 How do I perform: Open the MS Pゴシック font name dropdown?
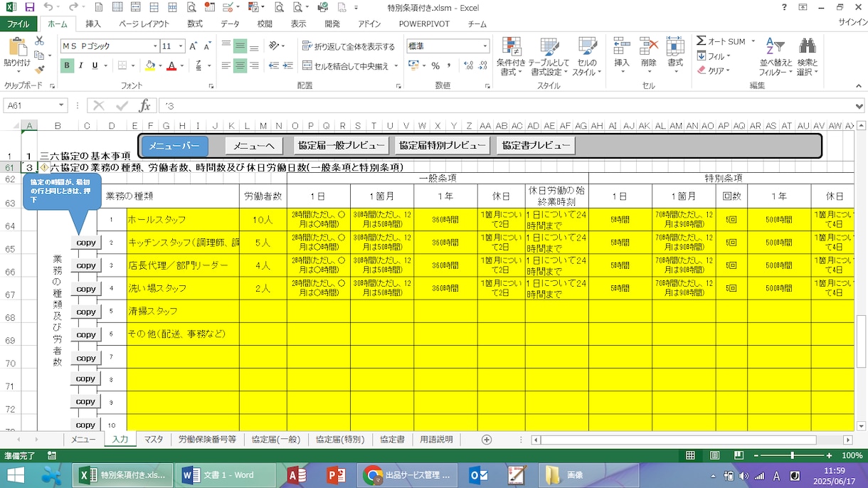pos(155,46)
